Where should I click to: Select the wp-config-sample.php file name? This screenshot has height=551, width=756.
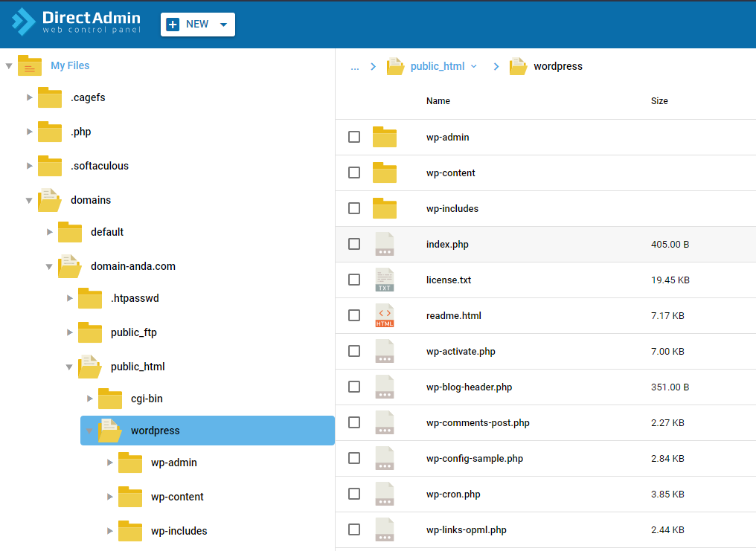475,459
